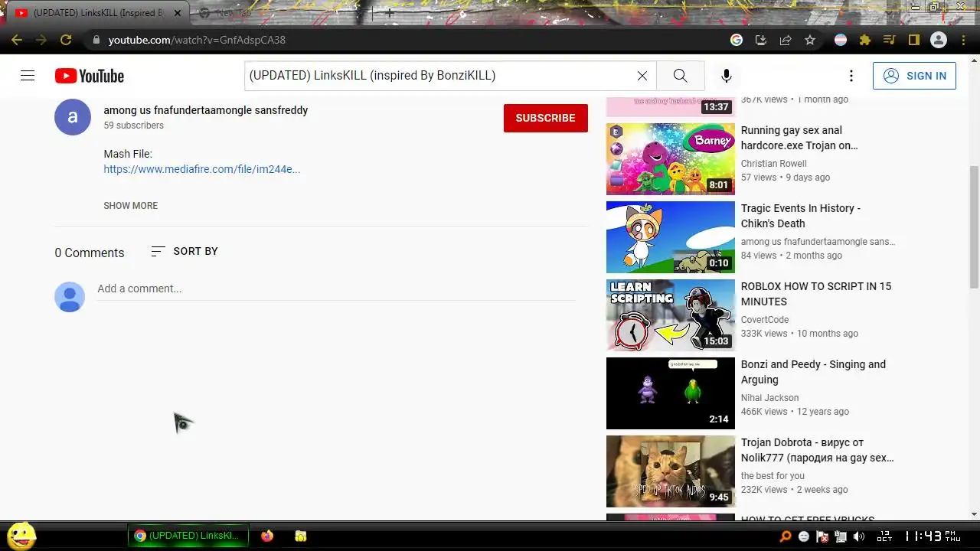The width and height of the screenshot is (980, 551).
Task: Open Chrome extensions puzzle icon
Action: (x=865, y=40)
